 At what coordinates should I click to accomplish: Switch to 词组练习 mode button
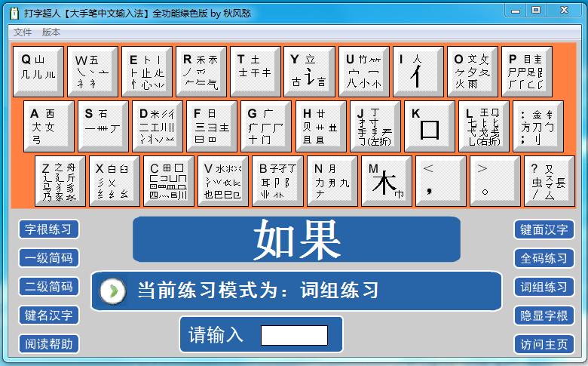pos(544,288)
